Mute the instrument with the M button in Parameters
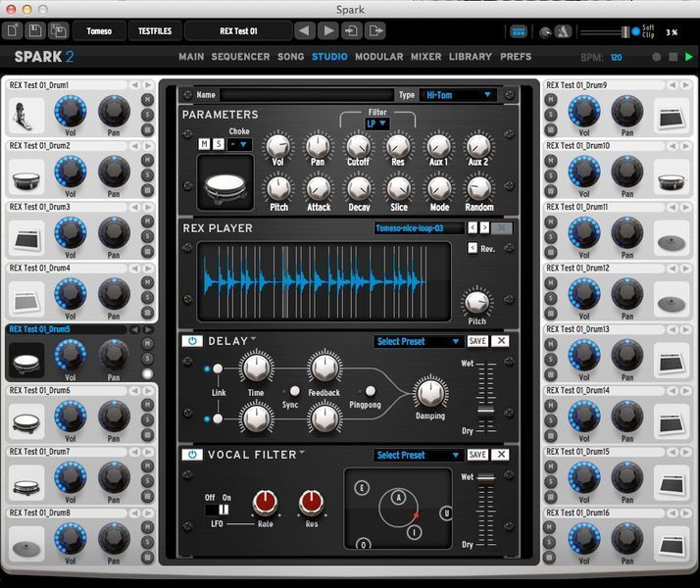Image resolution: width=700 pixels, height=588 pixels. 204,144
